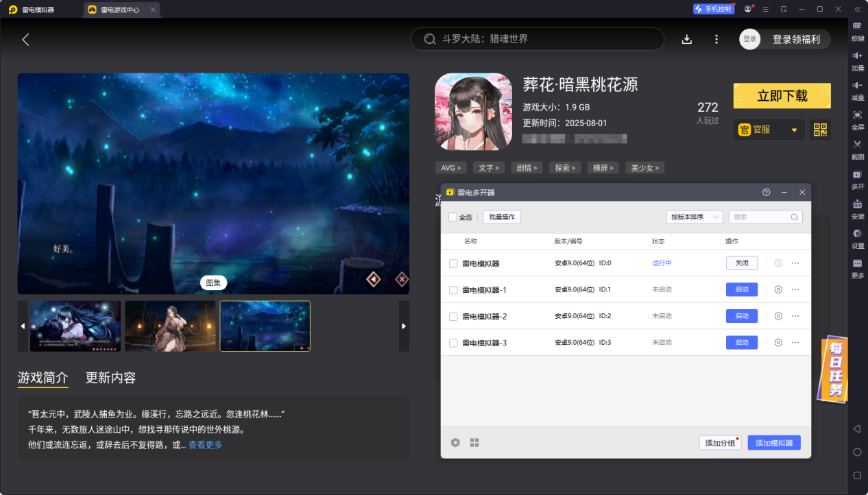Open the user account icon in titlebar
Viewport: 868px width, 495px height.
click(x=748, y=9)
